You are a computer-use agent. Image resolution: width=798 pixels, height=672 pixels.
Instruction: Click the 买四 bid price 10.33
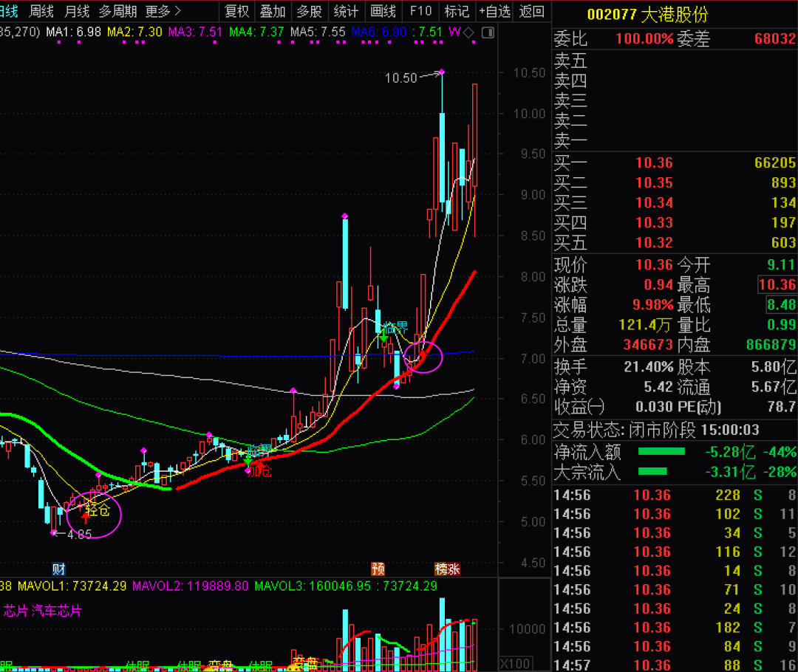(654, 222)
